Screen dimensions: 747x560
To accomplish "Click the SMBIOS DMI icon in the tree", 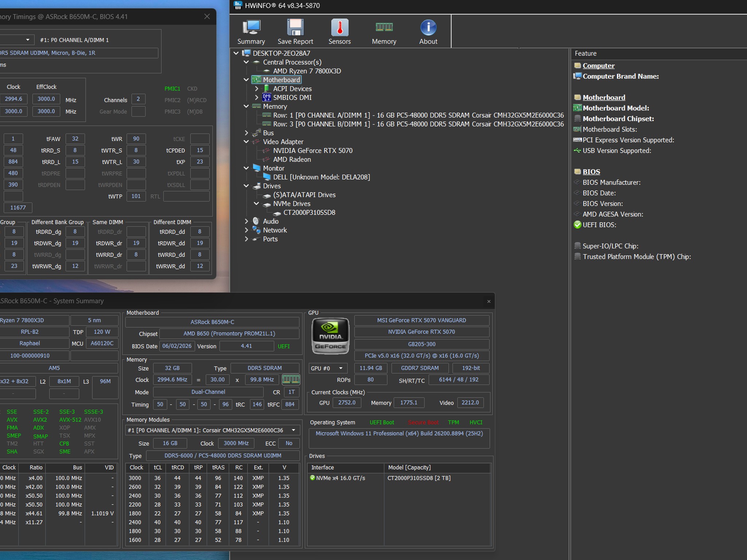I will (x=267, y=97).
